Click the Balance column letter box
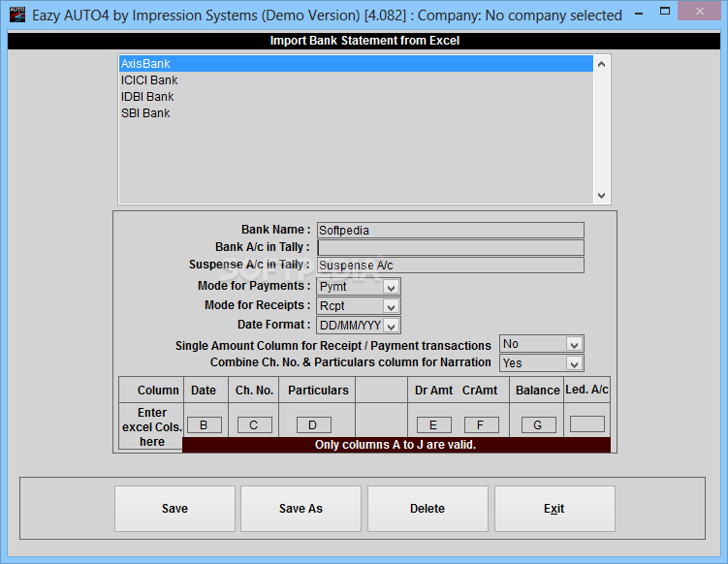728x564 pixels. [539, 424]
